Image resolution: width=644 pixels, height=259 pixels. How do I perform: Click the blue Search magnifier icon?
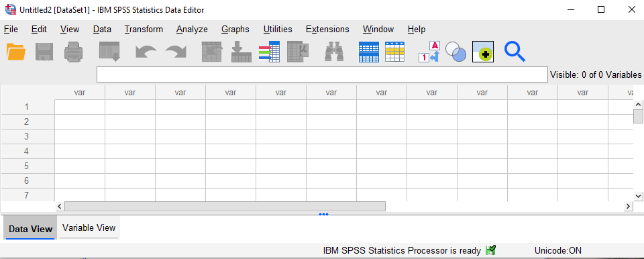pyautogui.click(x=515, y=52)
